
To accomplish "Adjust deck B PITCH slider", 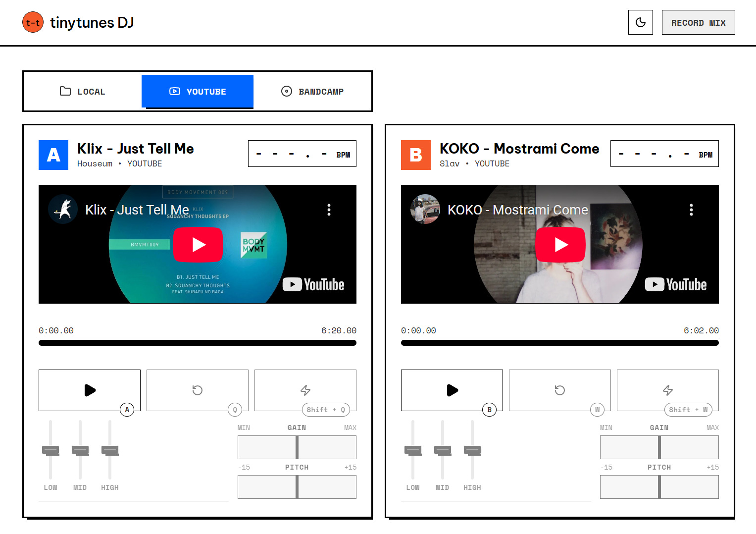I will click(x=659, y=487).
